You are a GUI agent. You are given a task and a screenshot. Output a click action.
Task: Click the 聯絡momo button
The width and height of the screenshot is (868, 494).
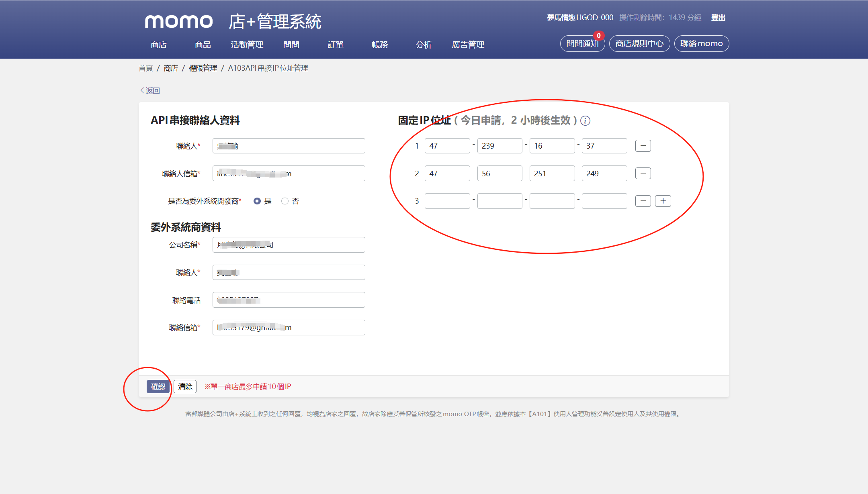[702, 43]
